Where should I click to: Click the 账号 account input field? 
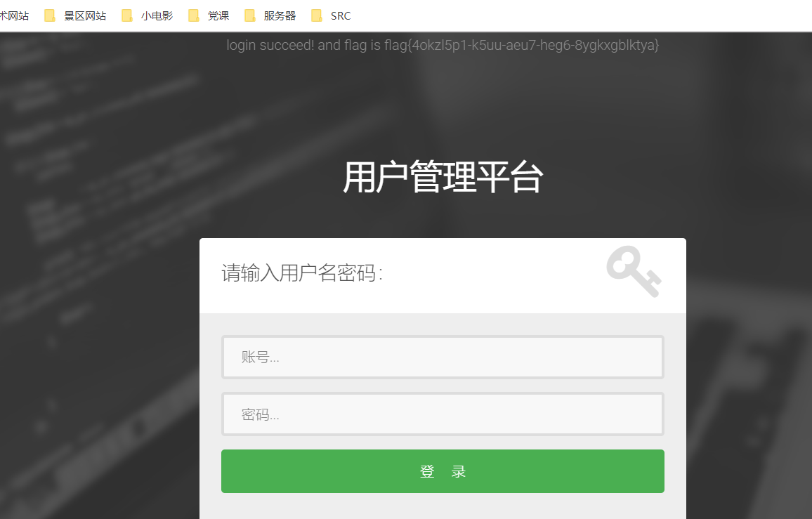pyautogui.click(x=443, y=357)
